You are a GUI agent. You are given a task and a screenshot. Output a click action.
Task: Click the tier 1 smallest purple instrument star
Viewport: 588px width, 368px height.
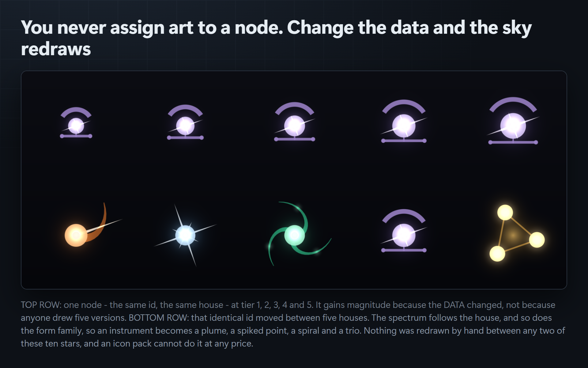(76, 123)
